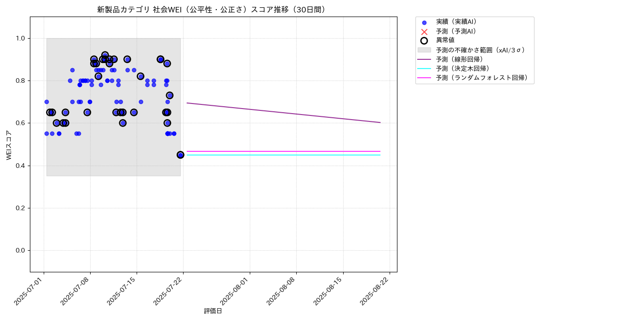Viewport: 644px width, 322px height.
Task: Click the y-axis label WEIスコア
Action: pyautogui.click(x=9, y=145)
